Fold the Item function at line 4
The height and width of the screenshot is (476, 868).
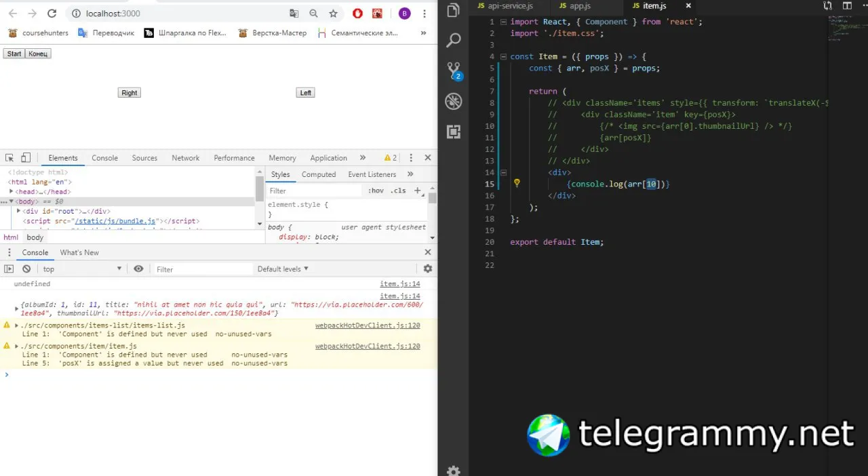pos(503,56)
